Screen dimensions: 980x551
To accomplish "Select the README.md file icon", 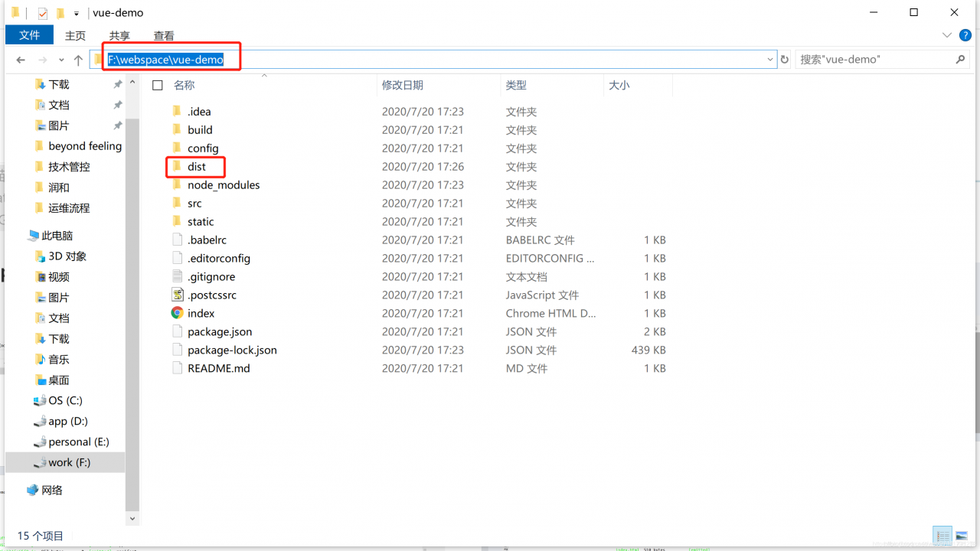I will tap(177, 368).
